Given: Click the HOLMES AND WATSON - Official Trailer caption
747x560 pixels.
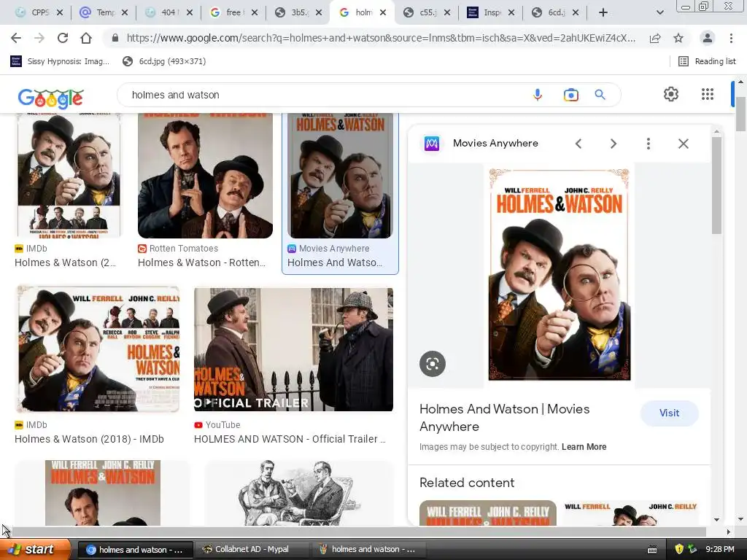Looking at the screenshot, I should click(290, 439).
